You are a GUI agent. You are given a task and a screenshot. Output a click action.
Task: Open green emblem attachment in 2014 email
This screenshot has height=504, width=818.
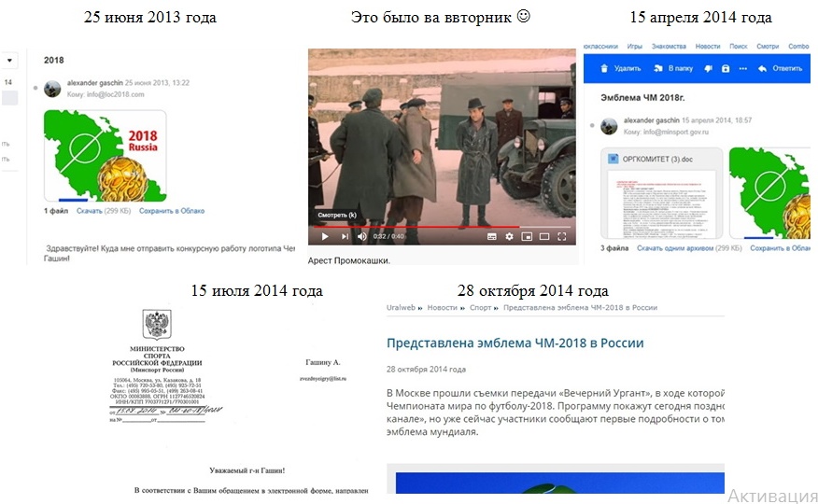coord(769,193)
